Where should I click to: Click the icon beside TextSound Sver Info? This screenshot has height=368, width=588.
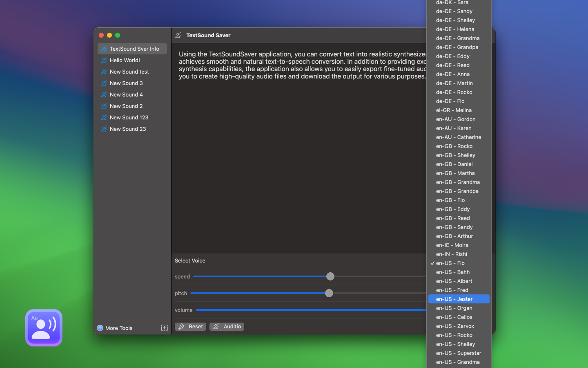104,49
